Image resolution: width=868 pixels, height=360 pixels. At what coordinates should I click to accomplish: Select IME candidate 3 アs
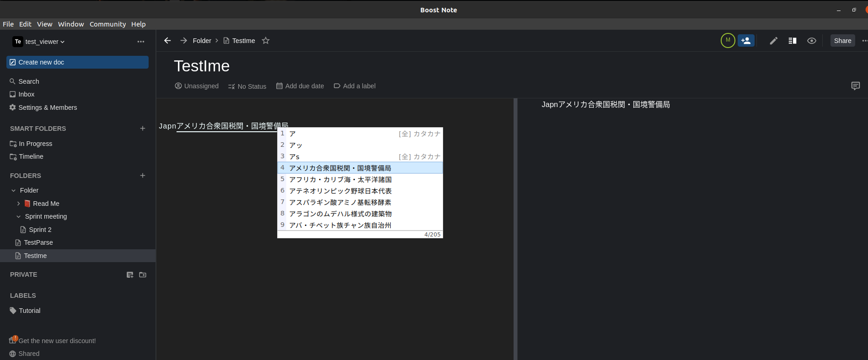click(x=360, y=156)
